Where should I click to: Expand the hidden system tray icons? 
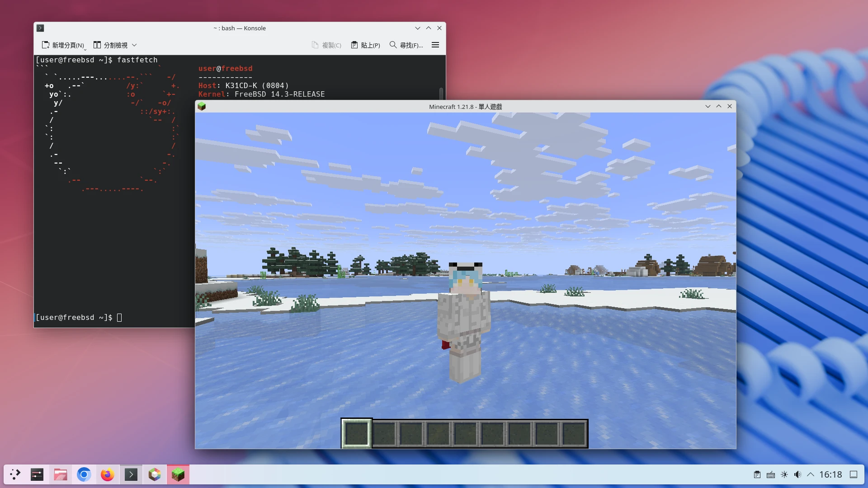click(x=811, y=474)
